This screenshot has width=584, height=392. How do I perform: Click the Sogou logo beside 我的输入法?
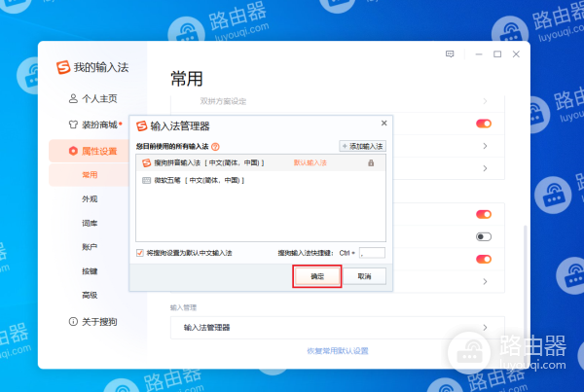[64, 68]
